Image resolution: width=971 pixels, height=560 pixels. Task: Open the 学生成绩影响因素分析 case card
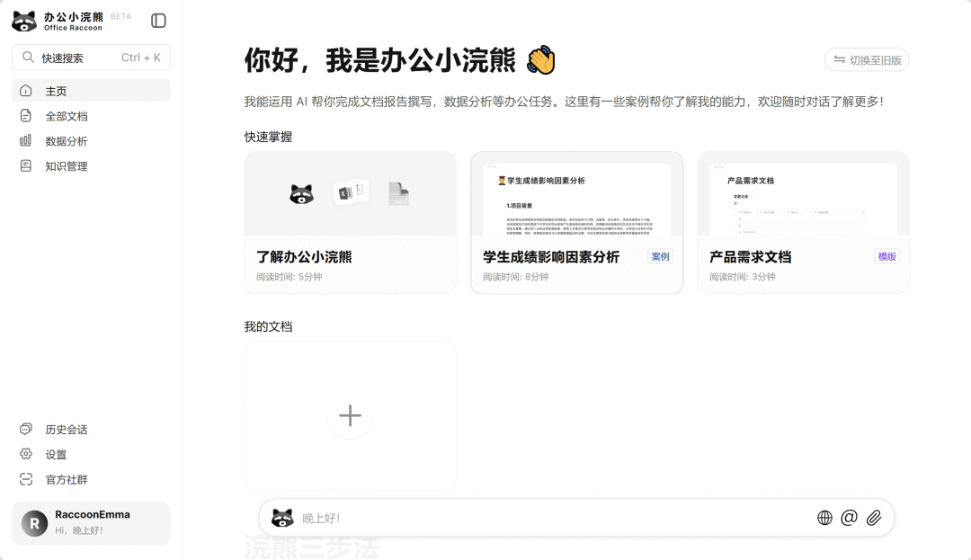pos(577,223)
